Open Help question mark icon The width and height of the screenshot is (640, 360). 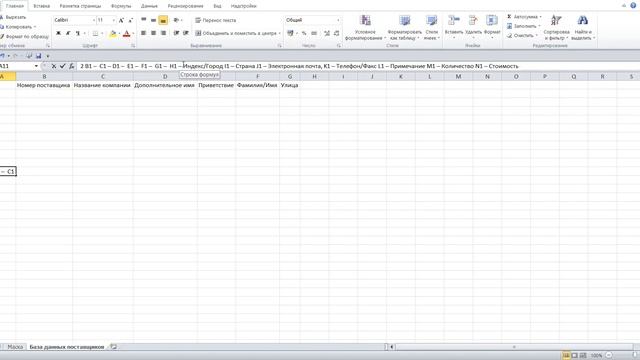pos(633,5)
